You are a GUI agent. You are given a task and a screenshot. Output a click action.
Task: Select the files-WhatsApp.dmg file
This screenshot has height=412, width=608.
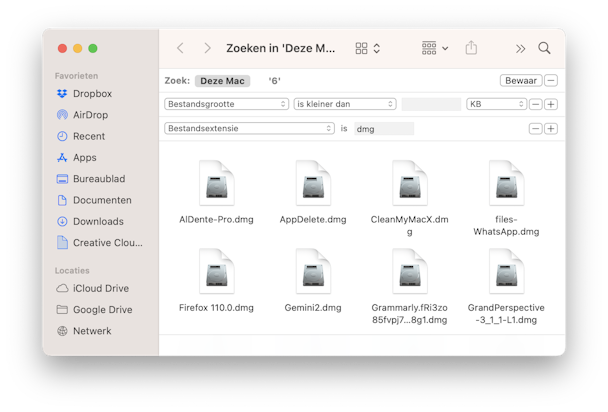click(506, 198)
